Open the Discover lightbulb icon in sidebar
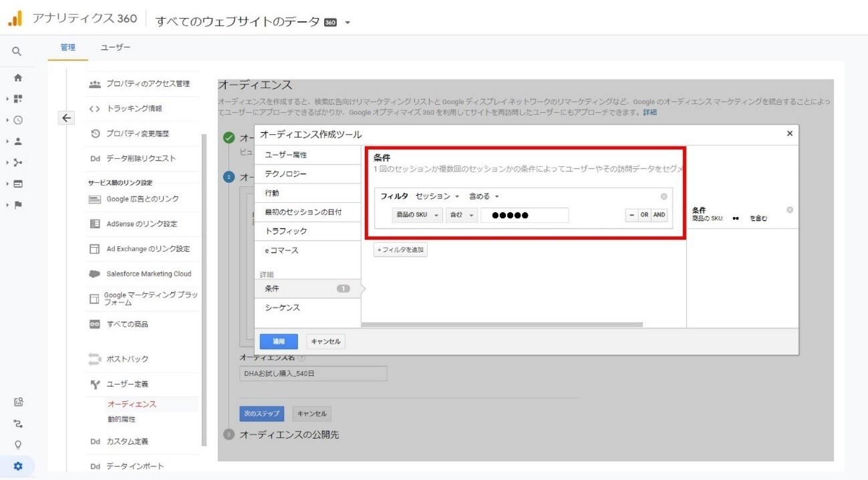868x480 pixels. point(18,445)
